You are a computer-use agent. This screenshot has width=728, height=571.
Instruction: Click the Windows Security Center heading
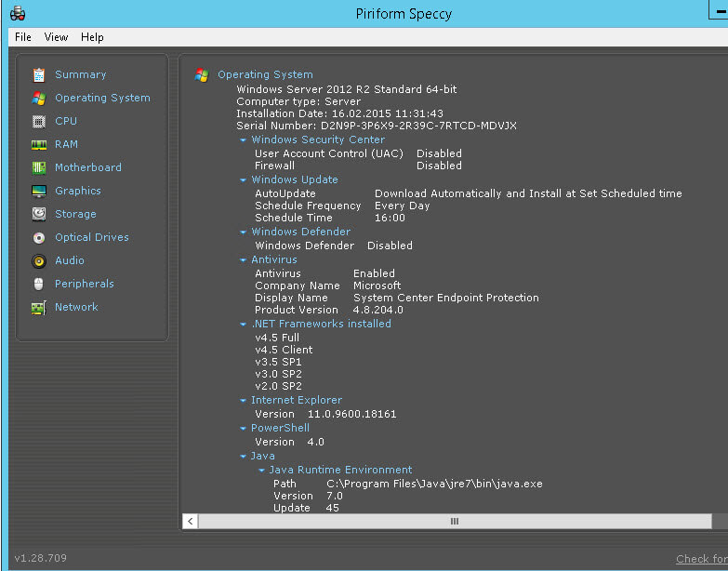[318, 139]
